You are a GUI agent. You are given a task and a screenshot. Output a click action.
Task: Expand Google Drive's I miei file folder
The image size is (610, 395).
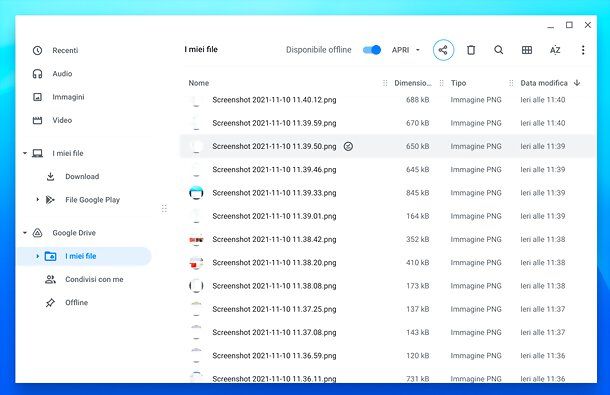coord(37,256)
